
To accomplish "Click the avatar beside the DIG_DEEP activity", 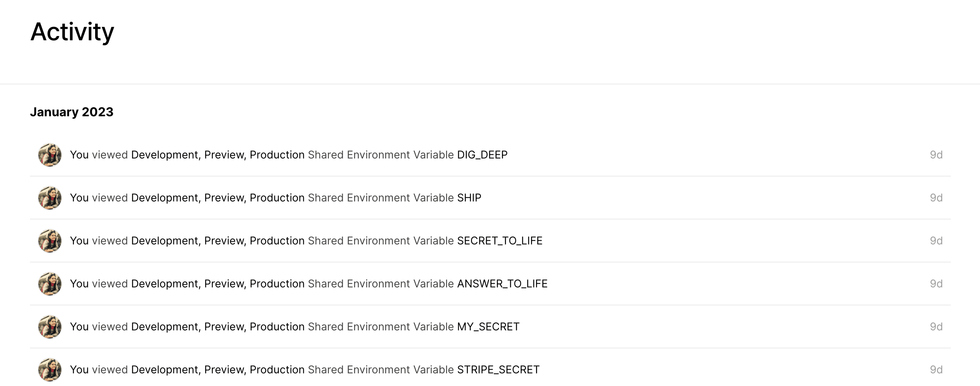I will (x=50, y=155).
